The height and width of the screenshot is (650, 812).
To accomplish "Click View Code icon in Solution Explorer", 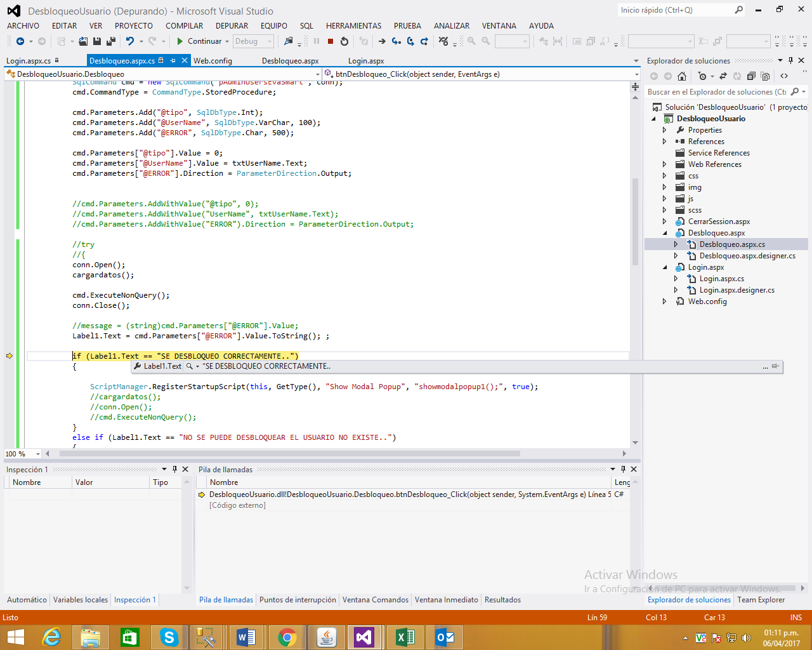I will (x=784, y=76).
